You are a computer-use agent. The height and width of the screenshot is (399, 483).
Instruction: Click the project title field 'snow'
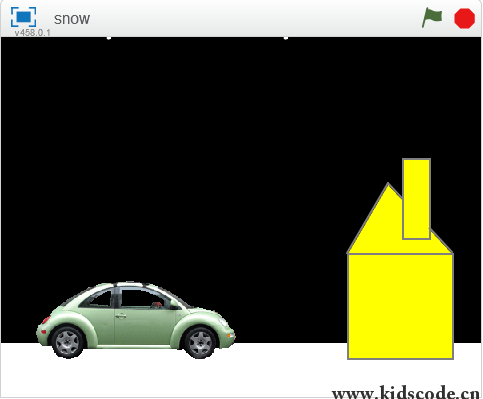click(x=72, y=19)
